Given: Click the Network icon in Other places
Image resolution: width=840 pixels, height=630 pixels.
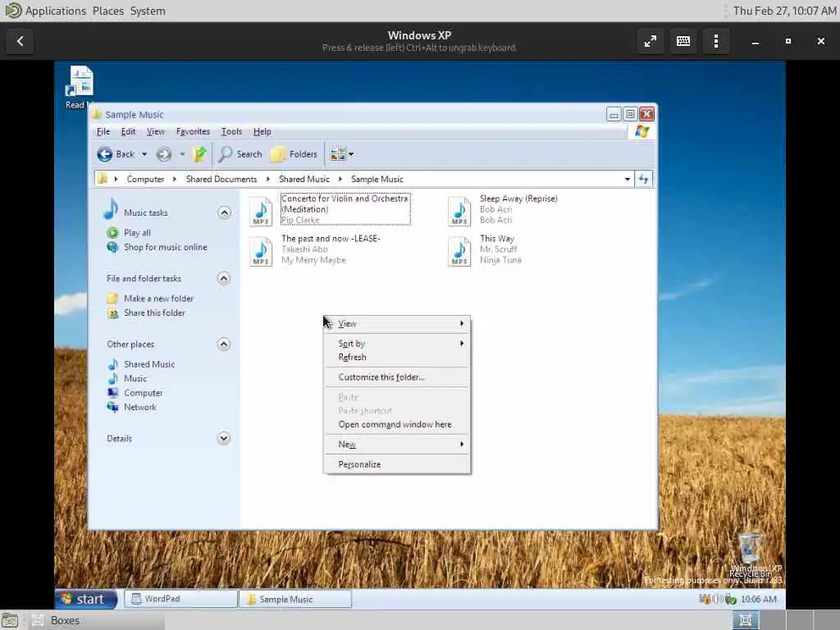Looking at the screenshot, I should tap(112, 407).
